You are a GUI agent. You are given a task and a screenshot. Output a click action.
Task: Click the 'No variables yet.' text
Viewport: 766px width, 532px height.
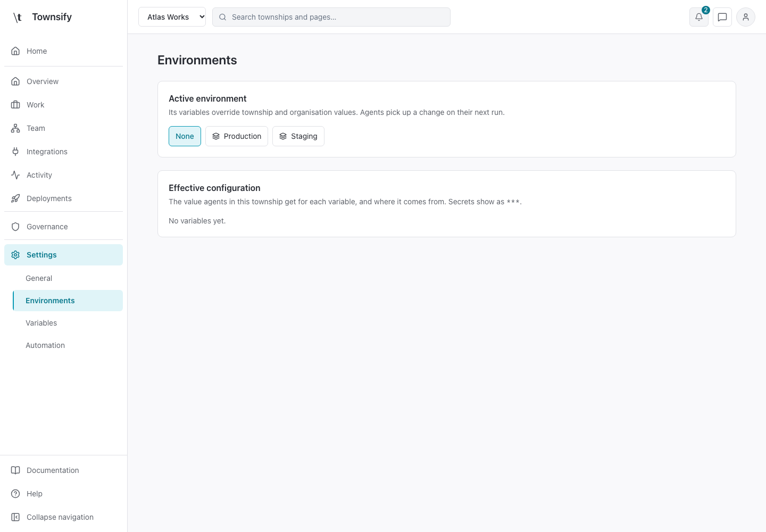click(x=197, y=221)
